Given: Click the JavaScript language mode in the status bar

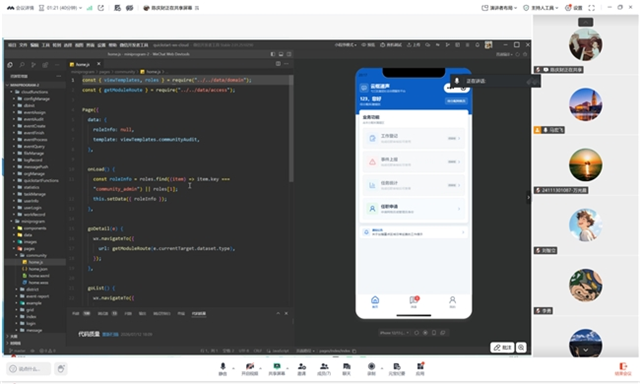Looking at the screenshot, I should (x=281, y=351).
